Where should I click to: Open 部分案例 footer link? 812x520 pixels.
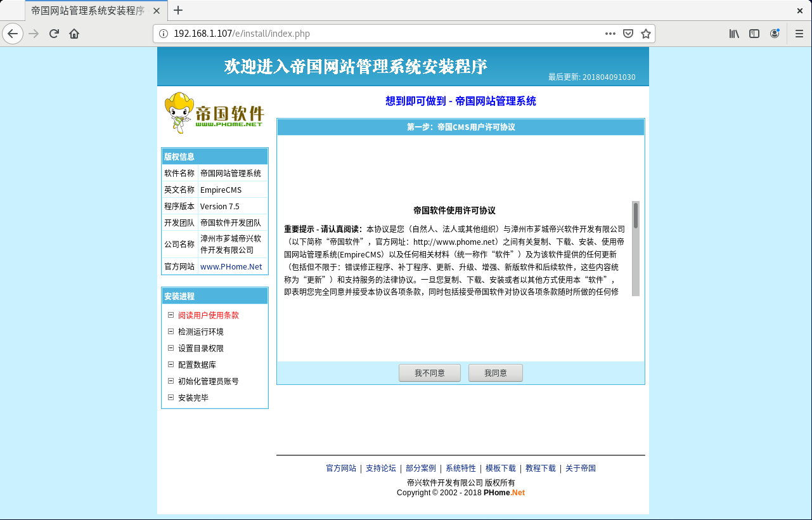tap(421, 469)
